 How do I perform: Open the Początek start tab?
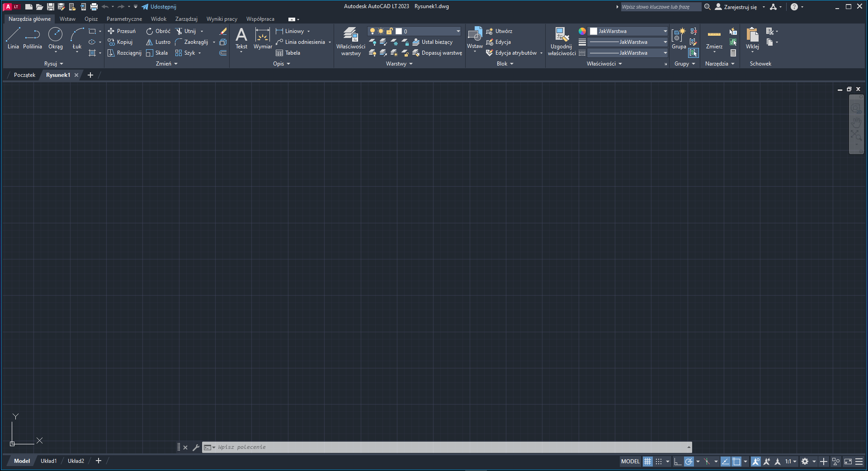click(24, 75)
